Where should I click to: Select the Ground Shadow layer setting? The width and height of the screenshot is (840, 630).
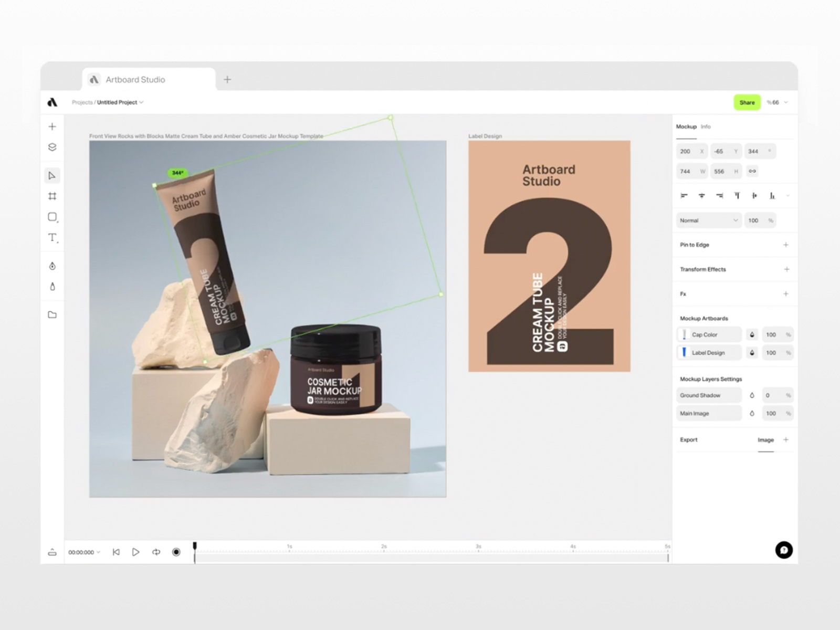(x=709, y=395)
